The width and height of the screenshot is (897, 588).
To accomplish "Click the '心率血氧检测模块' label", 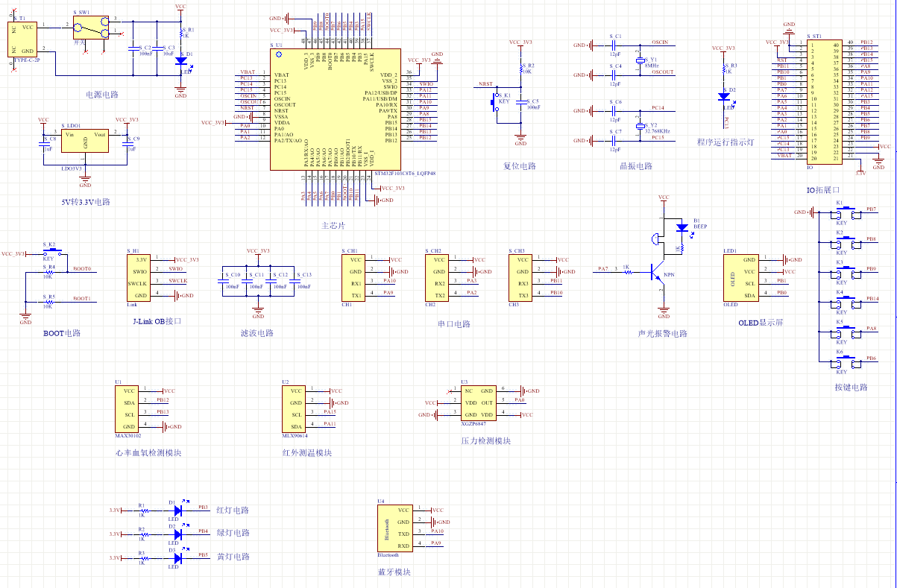I will click(148, 452).
